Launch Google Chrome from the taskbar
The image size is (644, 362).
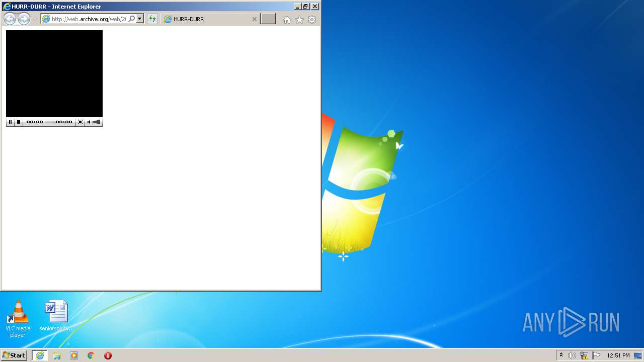tap(91, 355)
